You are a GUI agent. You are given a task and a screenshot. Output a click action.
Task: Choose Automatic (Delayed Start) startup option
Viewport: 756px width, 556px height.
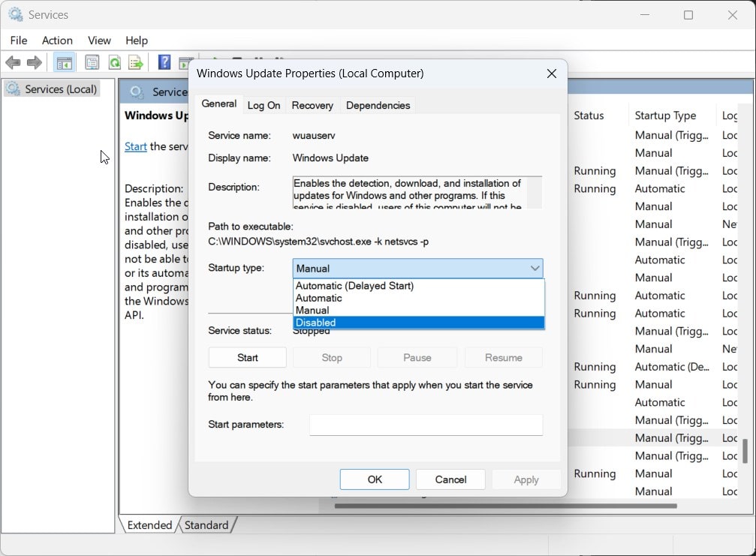click(x=418, y=286)
